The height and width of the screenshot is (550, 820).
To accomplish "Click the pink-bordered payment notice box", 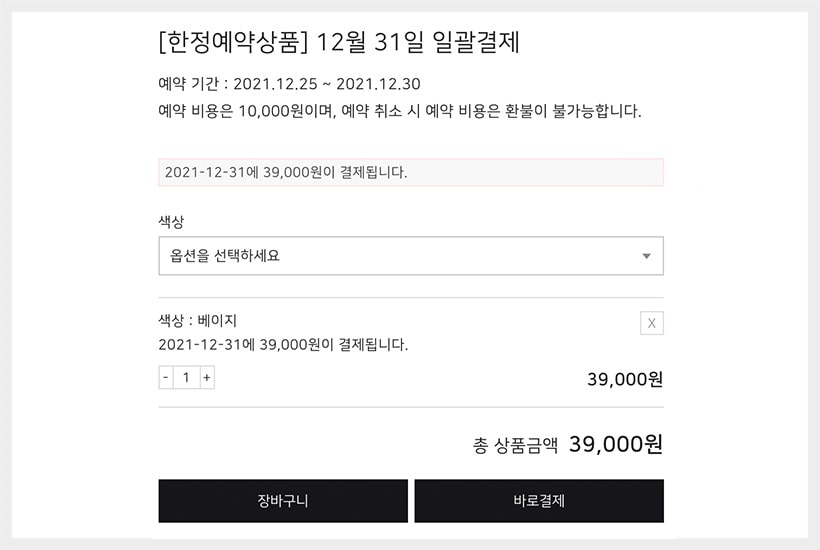I will pyautogui.click(x=410, y=172).
